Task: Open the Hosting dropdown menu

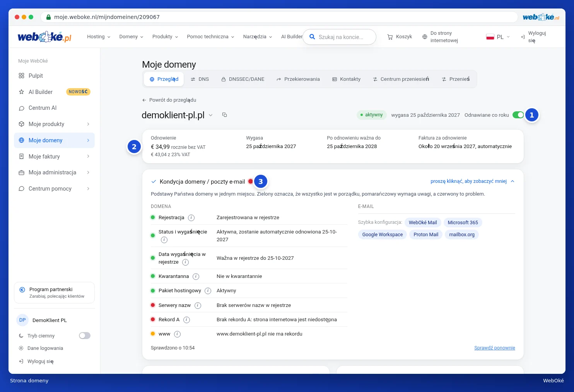Action: pyautogui.click(x=99, y=37)
